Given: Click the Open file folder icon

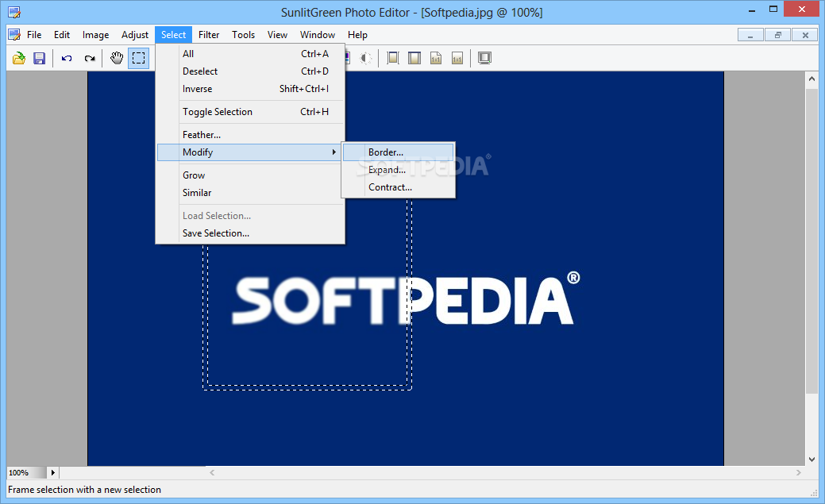Looking at the screenshot, I should (19, 58).
